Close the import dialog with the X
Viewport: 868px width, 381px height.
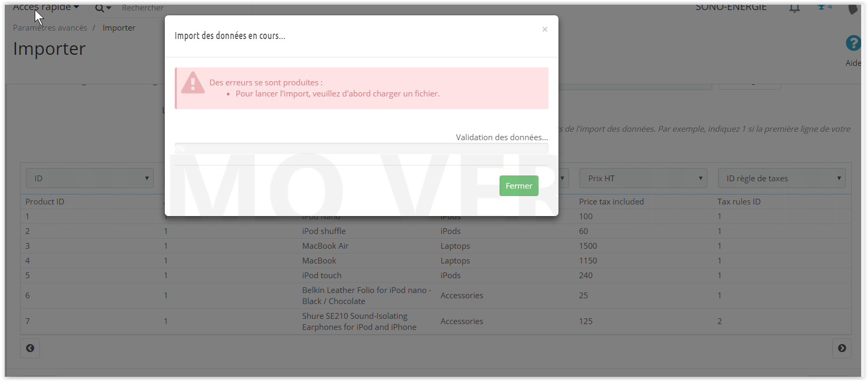[x=545, y=30]
